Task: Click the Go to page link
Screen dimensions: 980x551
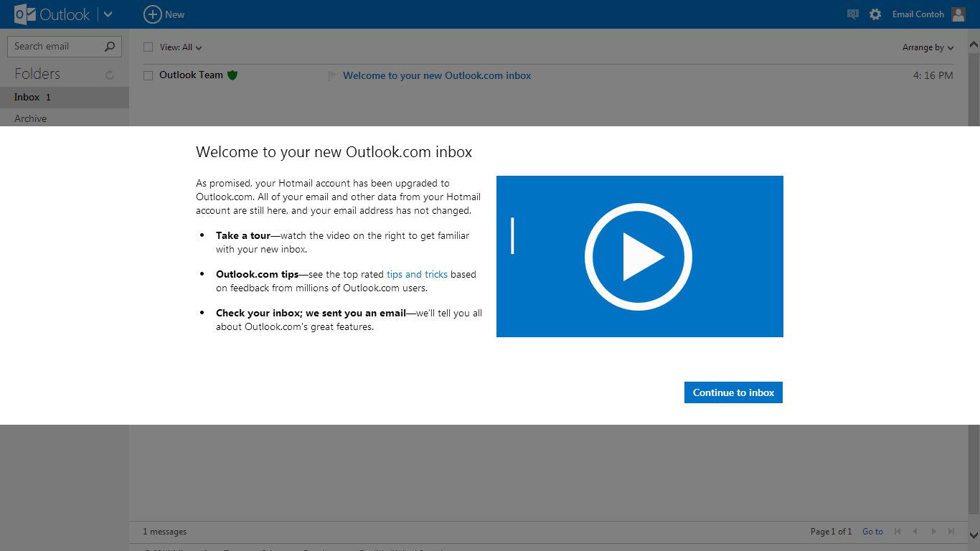Action: click(872, 532)
